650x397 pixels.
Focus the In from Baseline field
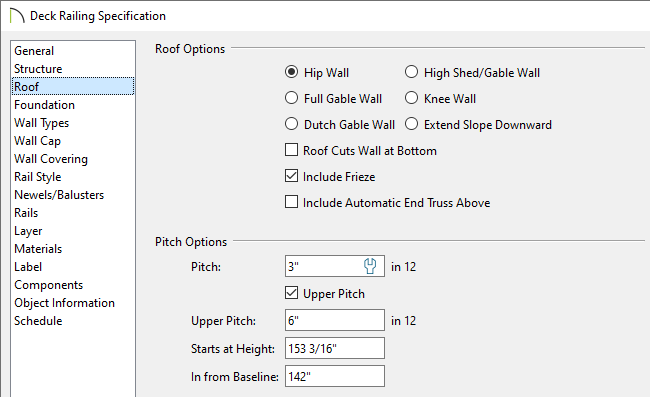pyautogui.click(x=335, y=376)
